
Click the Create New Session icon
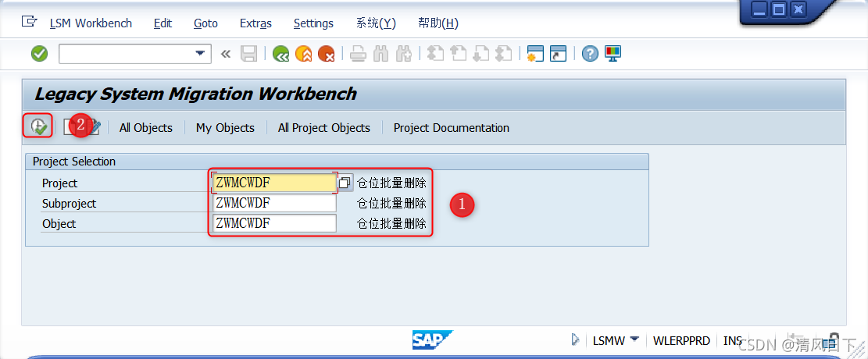(536, 54)
